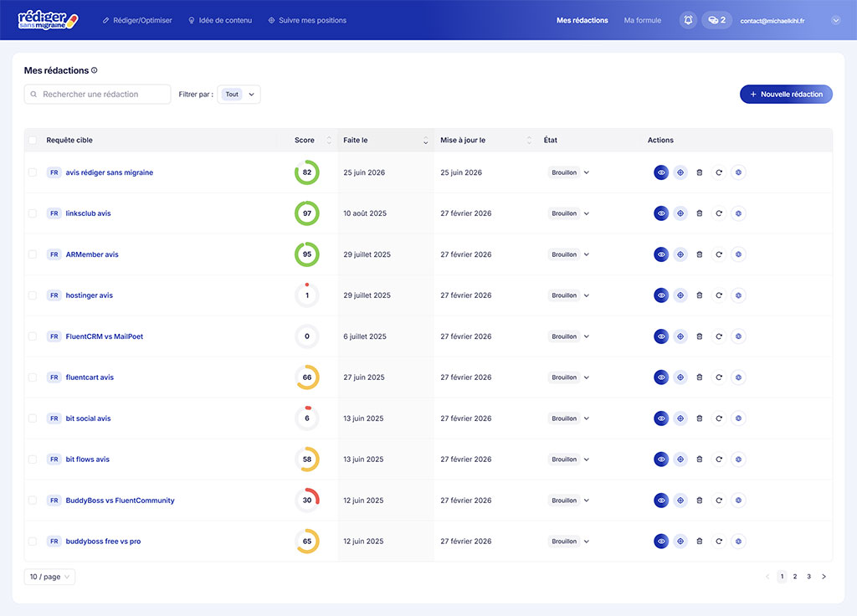The image size is (857, 616).
Task: View the 'avis rédiger sans migraine' redaction (eye icon)
Action: coord(661,172)
